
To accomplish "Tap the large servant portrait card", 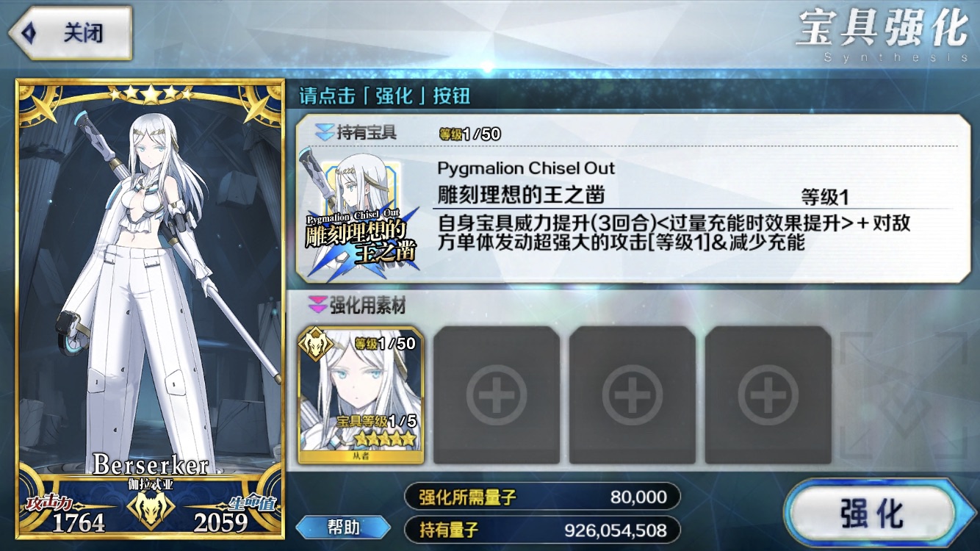I will click(150, 309).
